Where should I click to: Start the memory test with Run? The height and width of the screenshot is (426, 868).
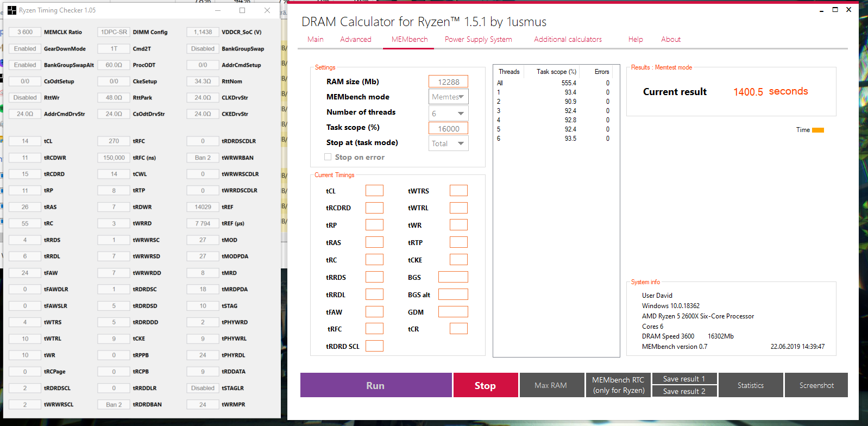click(x=376, y=385)
